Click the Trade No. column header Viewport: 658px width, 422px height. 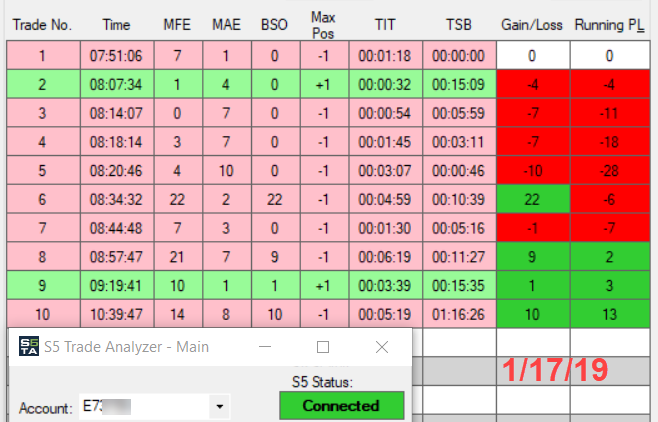click(x=42, y=25)
